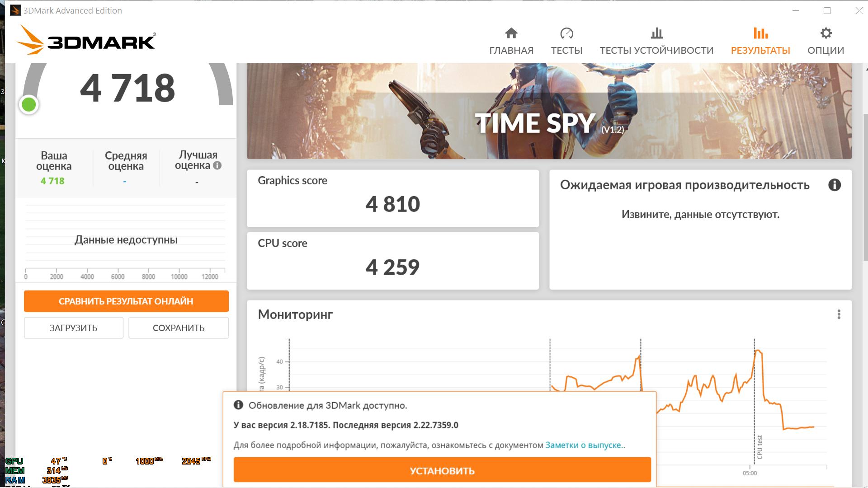
Task: Switch to the ТЕСТЫ tab
Action: [566, 50]
